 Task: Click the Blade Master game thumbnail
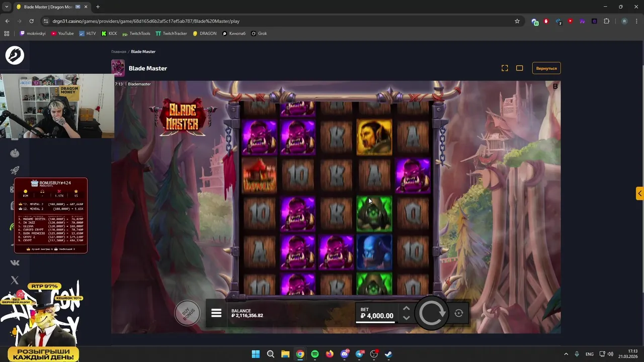click(118, 68)
